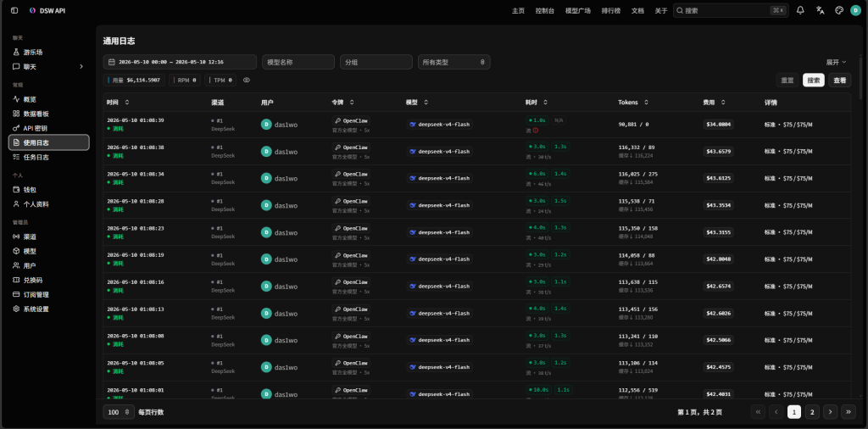Sort by the 耗时 column
868x429 pixels.
pyautogui.click(x=537, y=103)
